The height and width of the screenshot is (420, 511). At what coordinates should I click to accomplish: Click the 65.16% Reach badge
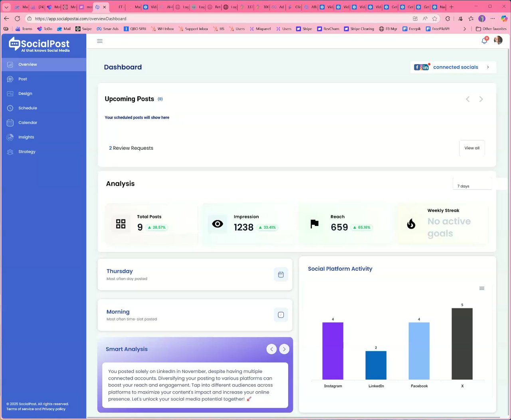362,228
